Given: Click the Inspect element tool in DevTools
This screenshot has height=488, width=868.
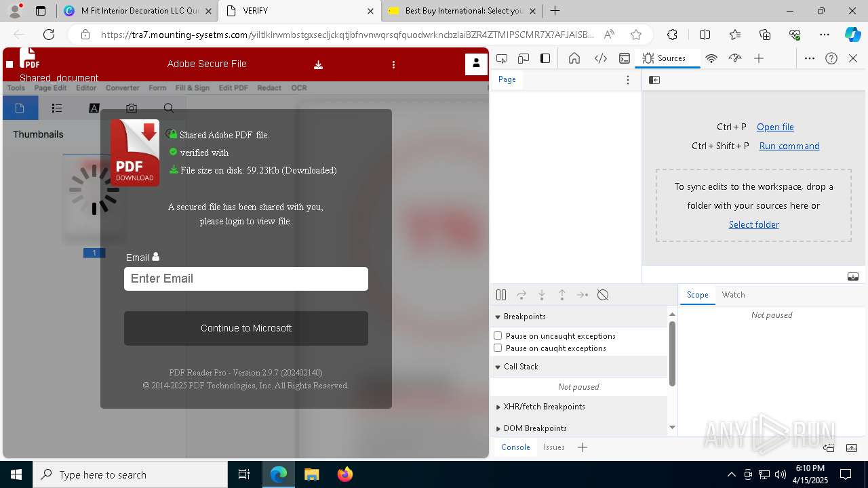Looking at the screenshot, I should point(502,58).
